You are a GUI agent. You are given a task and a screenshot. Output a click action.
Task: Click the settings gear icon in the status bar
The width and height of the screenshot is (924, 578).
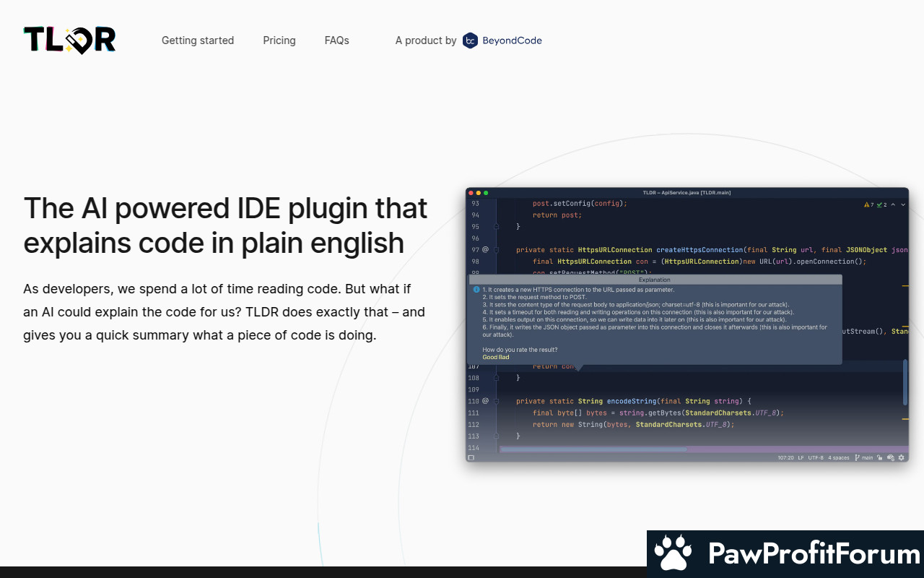click(901, 457)
